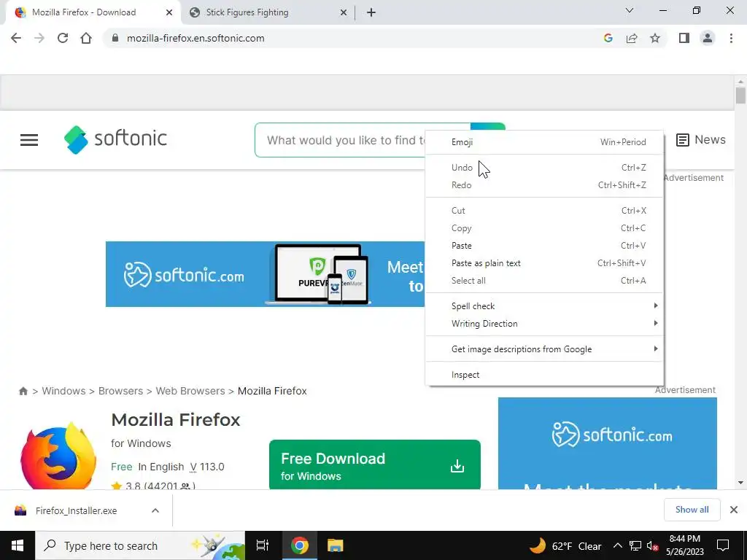Open the browser side panel
This screenshot has height=560, width=747.
684,38
